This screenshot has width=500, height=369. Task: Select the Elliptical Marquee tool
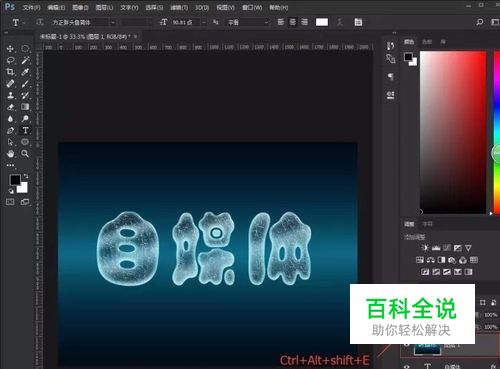click(x=25, y=49)
